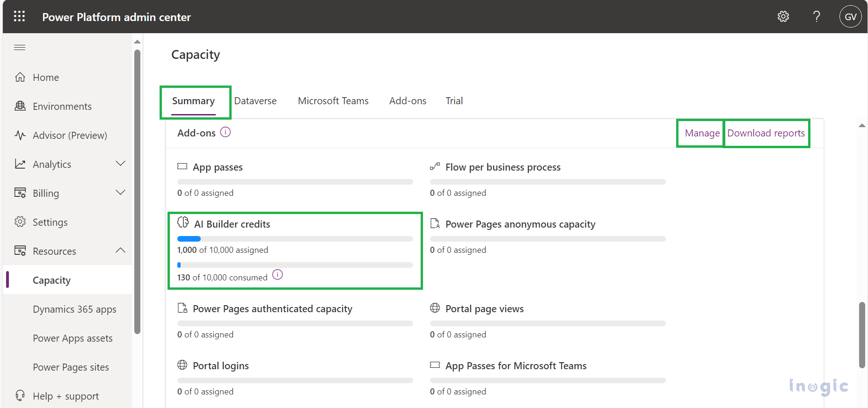
Task: Click AI Builder credits consumed progress bar
Action: point(295,265)
